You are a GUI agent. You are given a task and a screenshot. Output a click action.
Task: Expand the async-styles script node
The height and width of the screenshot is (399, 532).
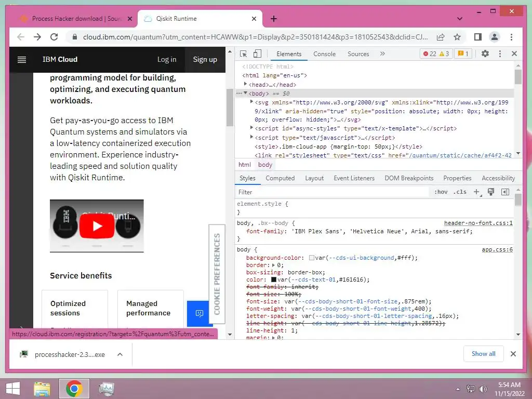251,128
